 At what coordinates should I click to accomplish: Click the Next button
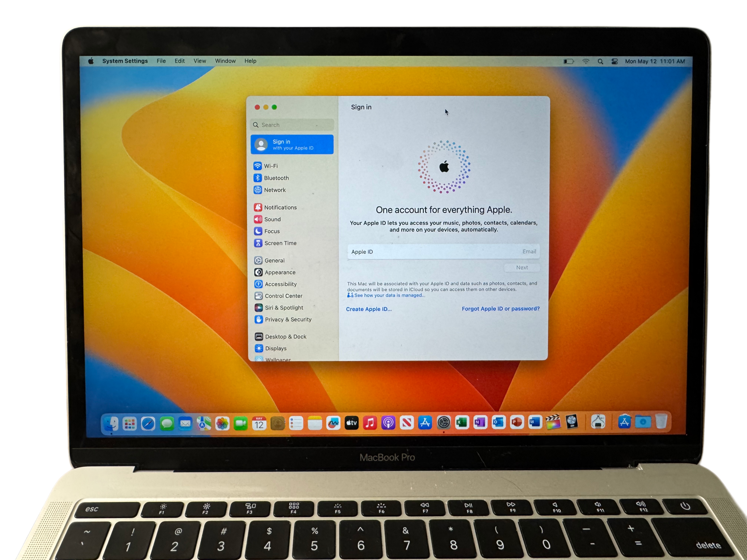pos(522,268)
